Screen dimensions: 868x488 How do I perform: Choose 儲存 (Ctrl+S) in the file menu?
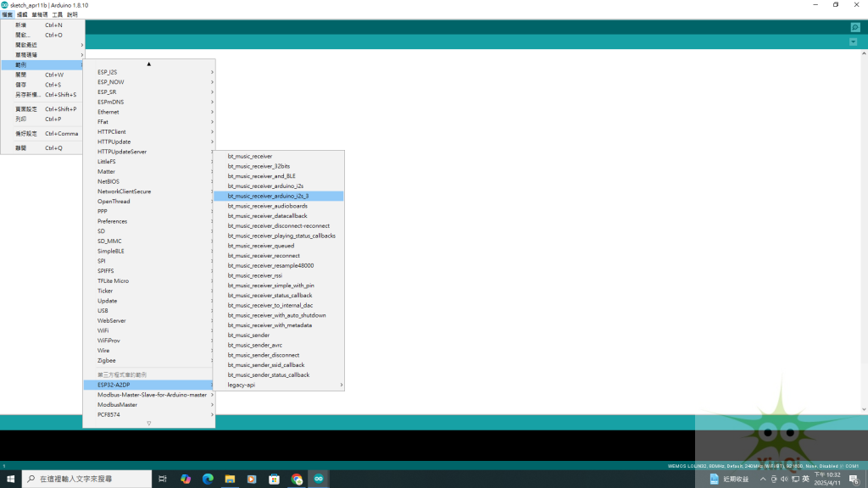(42, 85)
